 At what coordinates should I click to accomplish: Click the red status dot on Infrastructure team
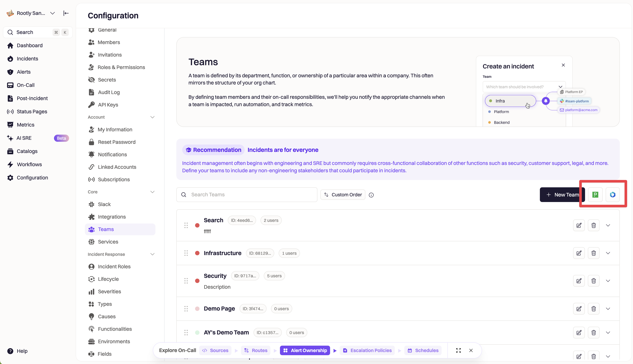tap(197, 253)
